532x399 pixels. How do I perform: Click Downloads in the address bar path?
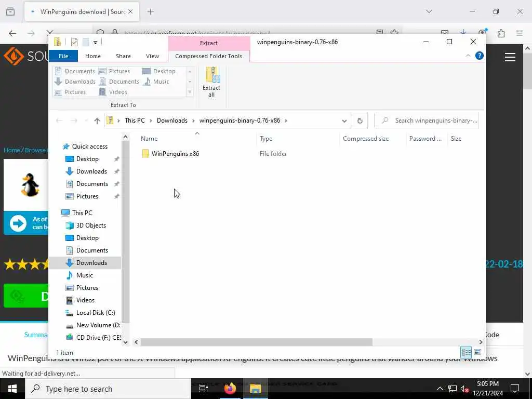[x=172, y=121]
